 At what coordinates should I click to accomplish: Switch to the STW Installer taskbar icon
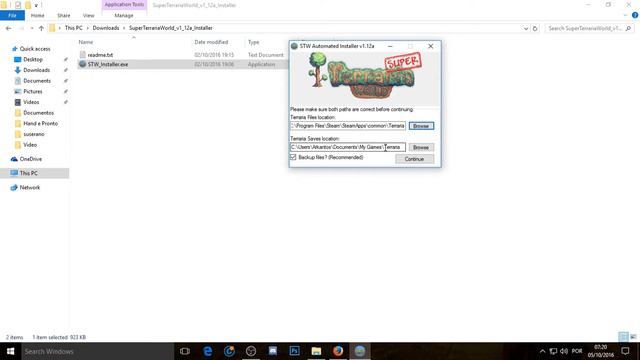point(360,351)
